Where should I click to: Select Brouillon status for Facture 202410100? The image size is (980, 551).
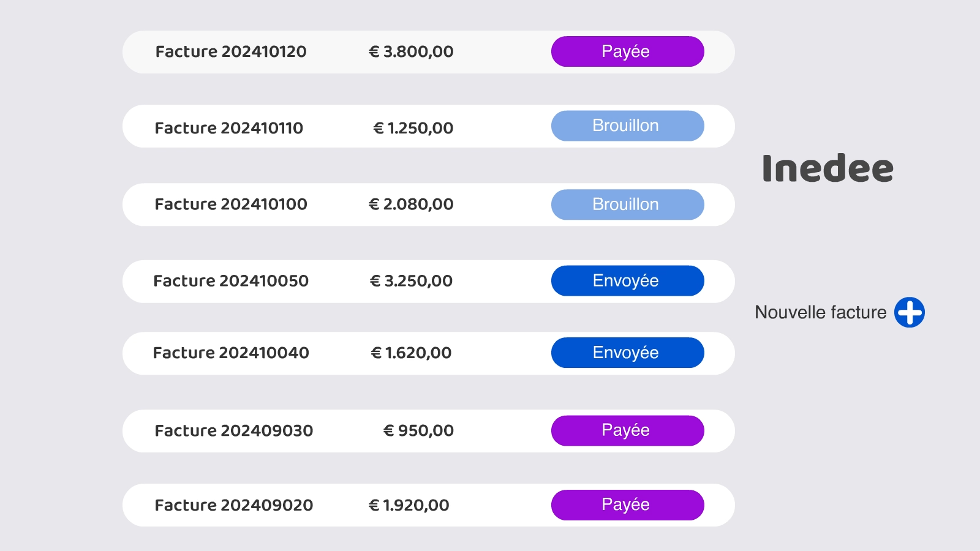pos(627,204)
